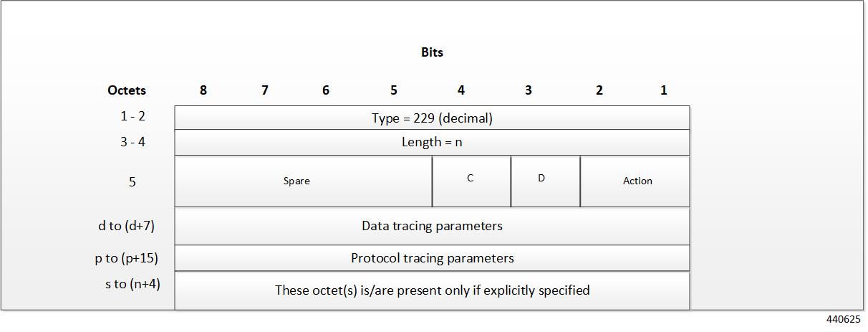Click bit number 1 label
Screen dimensions: 868x332
(x=664, y=90)
